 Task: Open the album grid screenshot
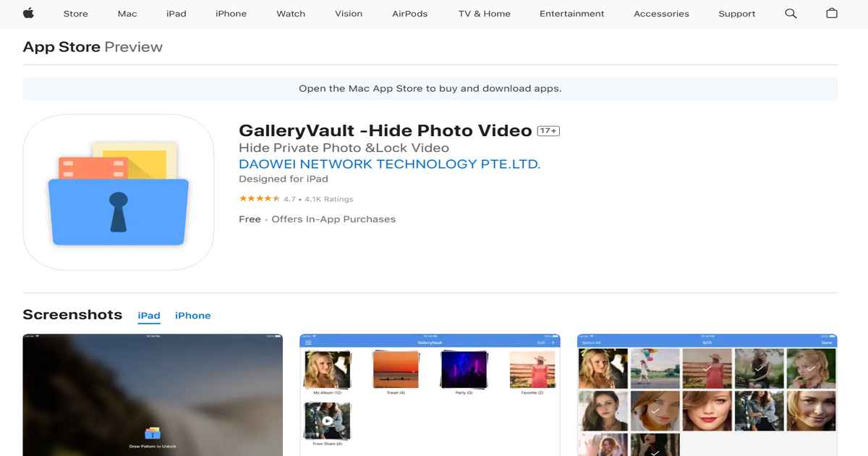(x=430, y=395)
